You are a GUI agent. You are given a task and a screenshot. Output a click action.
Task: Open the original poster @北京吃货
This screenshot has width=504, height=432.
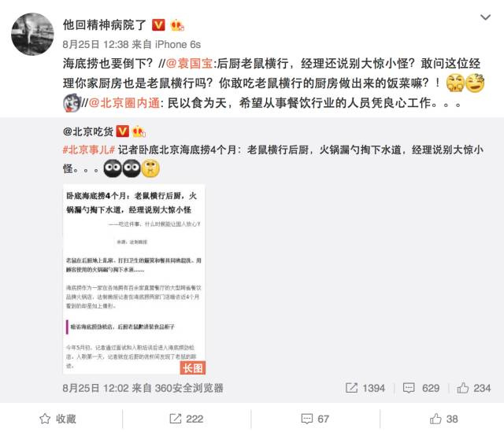click(x=88, y=131)
